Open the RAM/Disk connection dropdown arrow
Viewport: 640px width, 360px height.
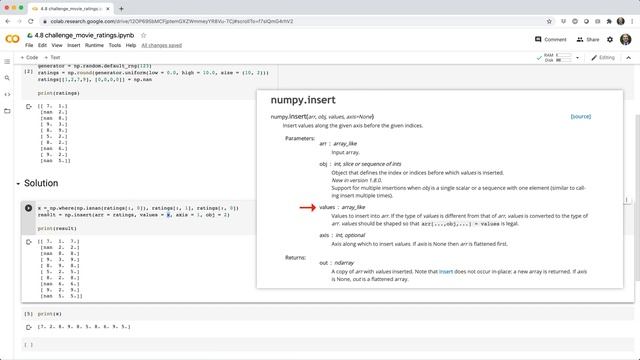pos(577,58)
